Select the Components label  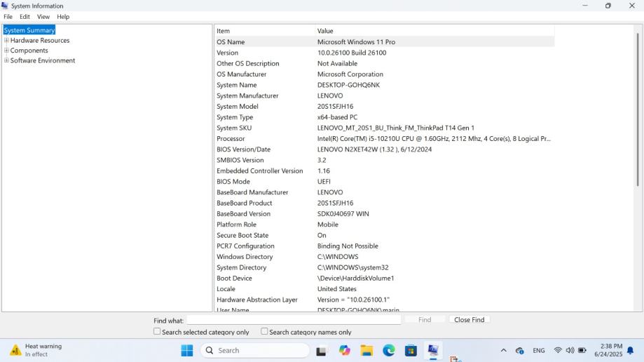coord(29,51)
